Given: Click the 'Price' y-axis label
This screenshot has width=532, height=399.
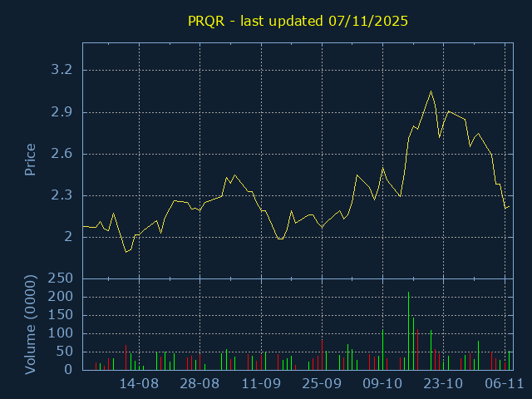Looking at the screenshot, I should click(x=30, y=160).
